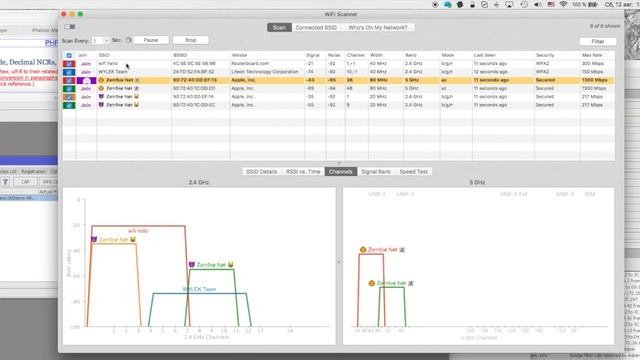Uncheck the Zombie Net channel 8 checkbox
This screenshot has height=360, width=640.
click(x=69, y=105)
